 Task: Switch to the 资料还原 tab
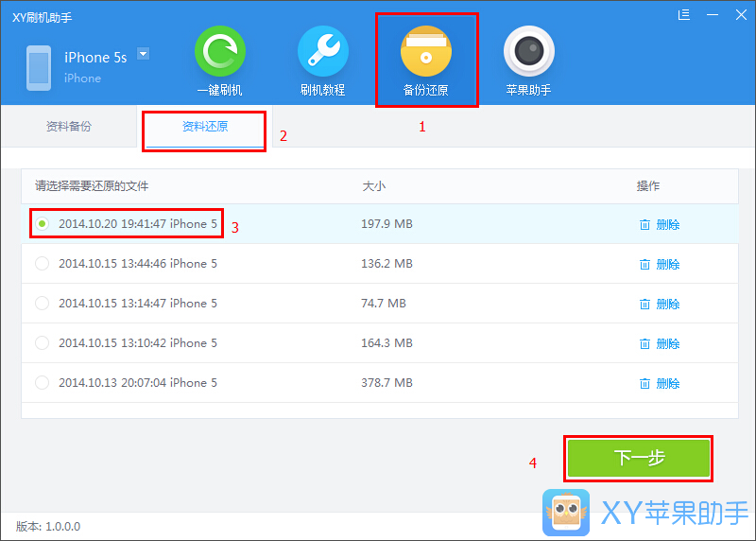coord(205,127)
